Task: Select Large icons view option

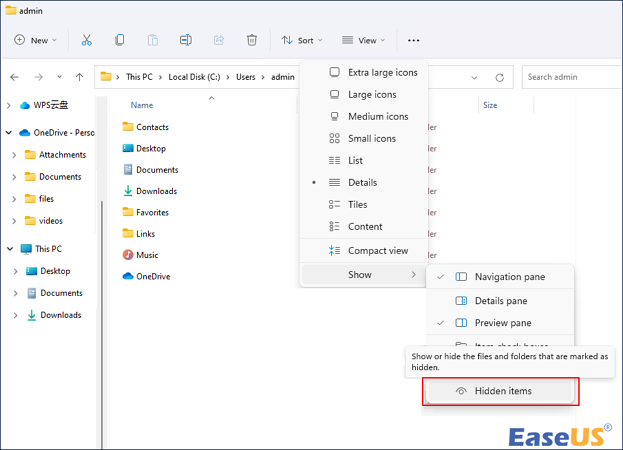Action: pyautogui.click(x=371, y=94)
